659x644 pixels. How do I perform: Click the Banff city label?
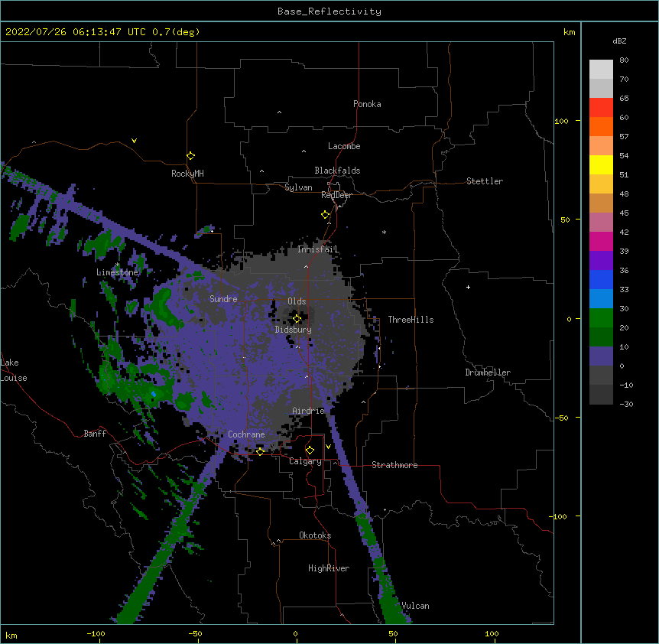point(95,434)
